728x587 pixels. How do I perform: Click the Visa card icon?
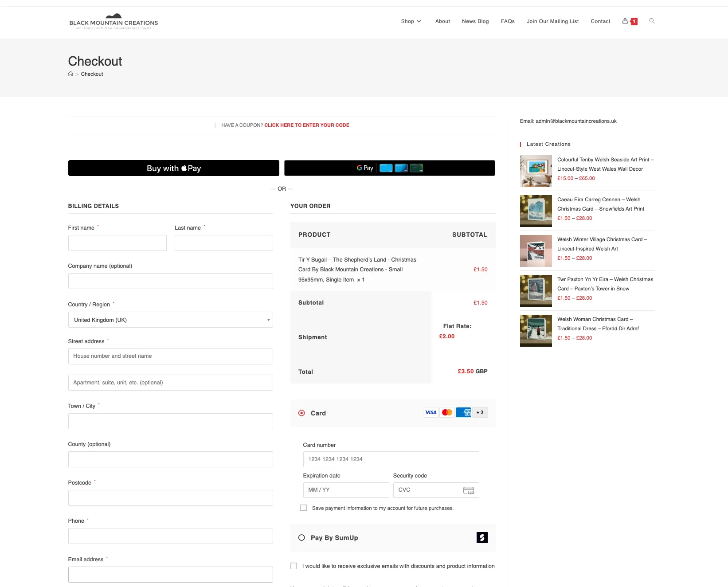click(431, 412)
